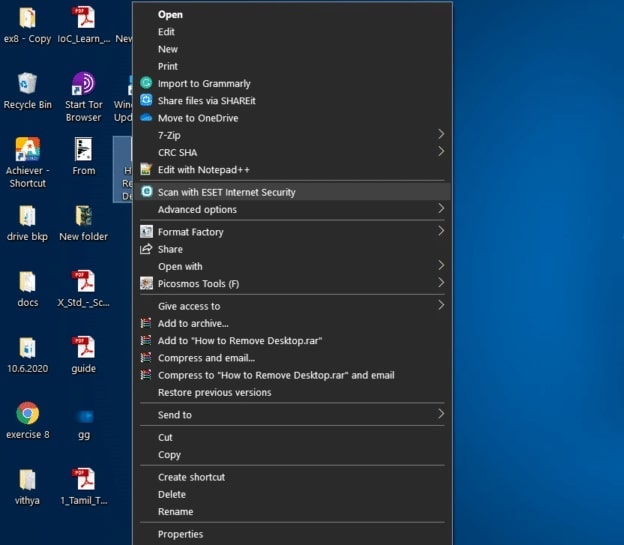Choose Rename from the context menu
Viewport: 624px width, 545px height.
coord(292,512)
